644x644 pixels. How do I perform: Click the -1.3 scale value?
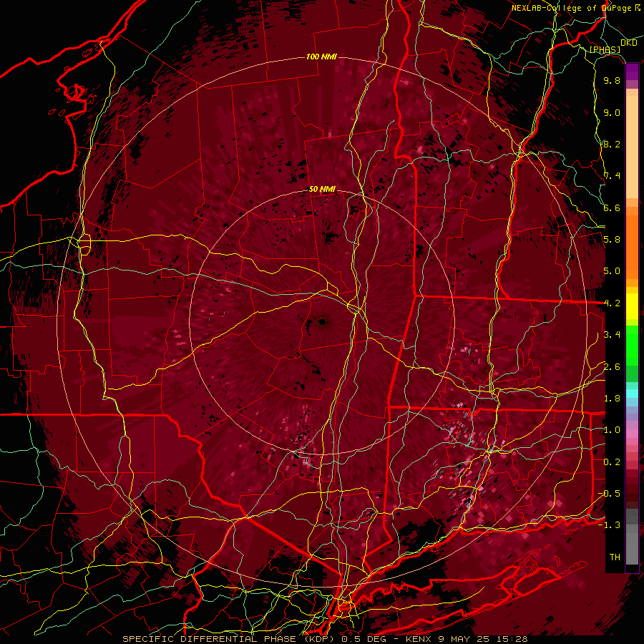[609, 525]
